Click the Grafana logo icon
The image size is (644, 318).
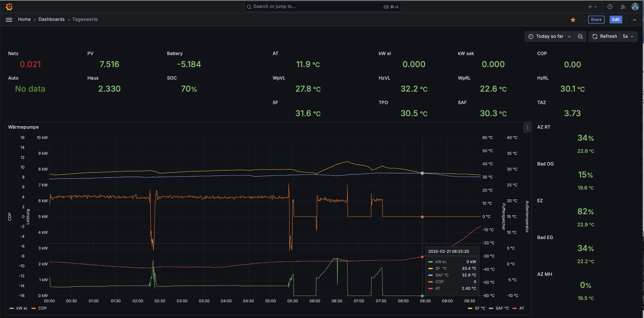pyautogui.click(x=9, y=7)
